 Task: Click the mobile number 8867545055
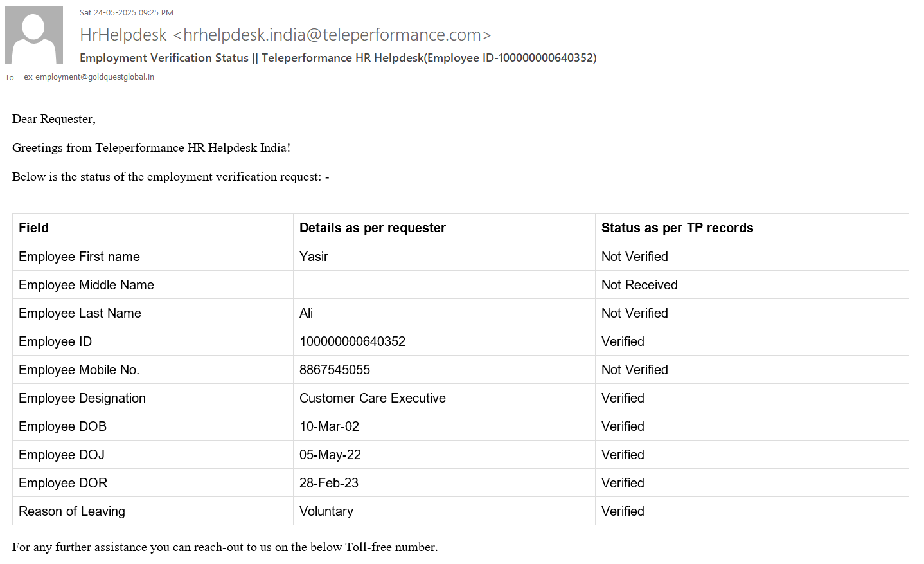tap(335, 370)
